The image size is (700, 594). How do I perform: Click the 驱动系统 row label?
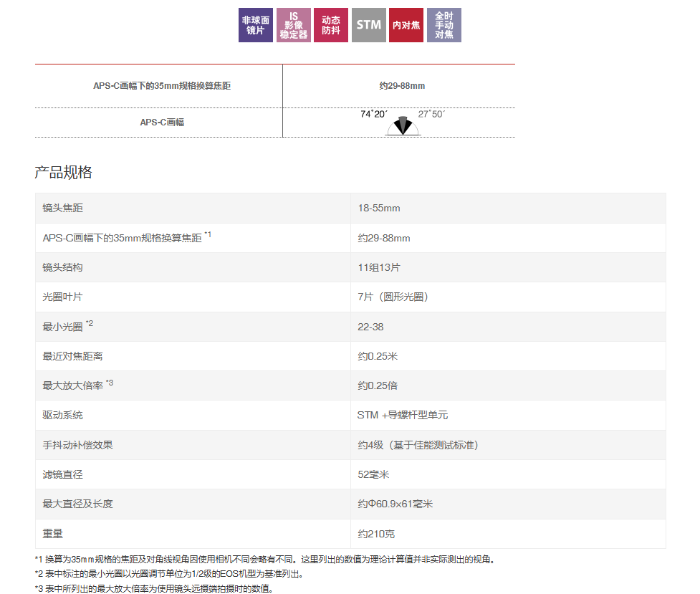click(x=62, y=416)
